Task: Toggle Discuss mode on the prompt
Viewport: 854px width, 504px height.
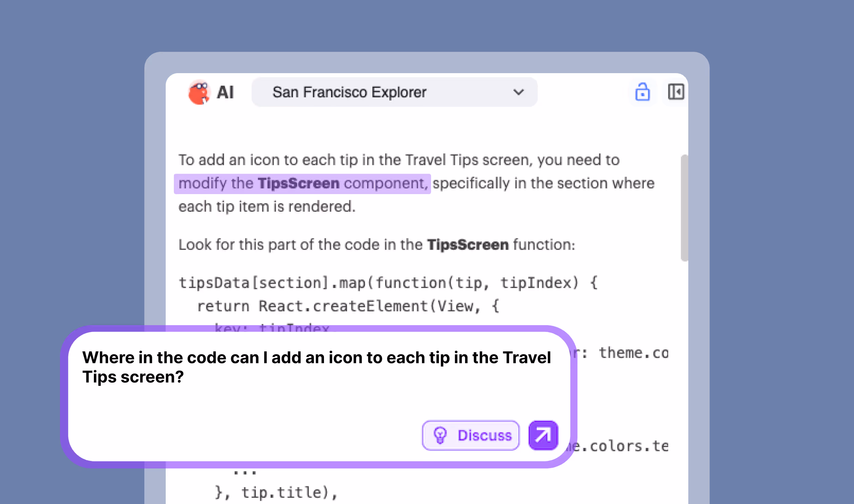Action: [470, 435]
